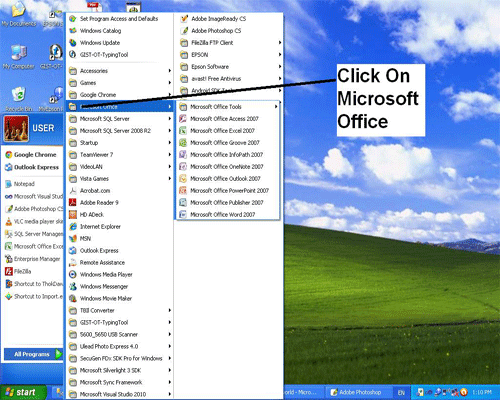Expand Vista Games submenu arrow
Viewport: 500px width, 400px height.
[x=170, y=178]
